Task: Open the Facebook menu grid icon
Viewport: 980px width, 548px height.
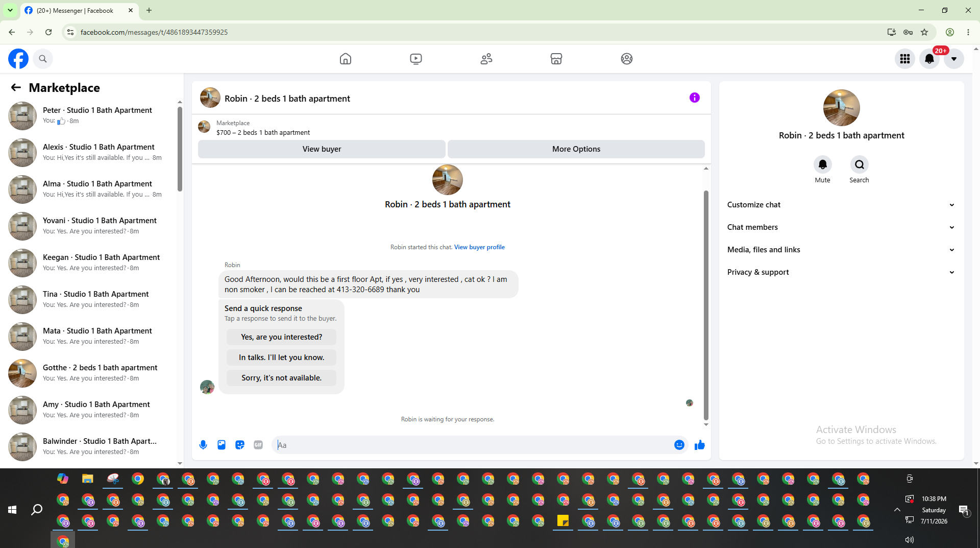Action: (905, 59)
